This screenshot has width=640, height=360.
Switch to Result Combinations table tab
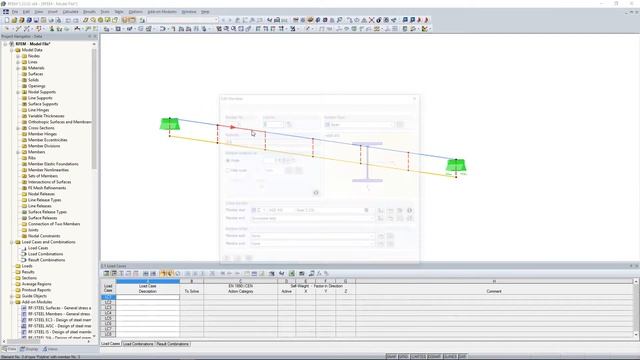coord(173,344)
